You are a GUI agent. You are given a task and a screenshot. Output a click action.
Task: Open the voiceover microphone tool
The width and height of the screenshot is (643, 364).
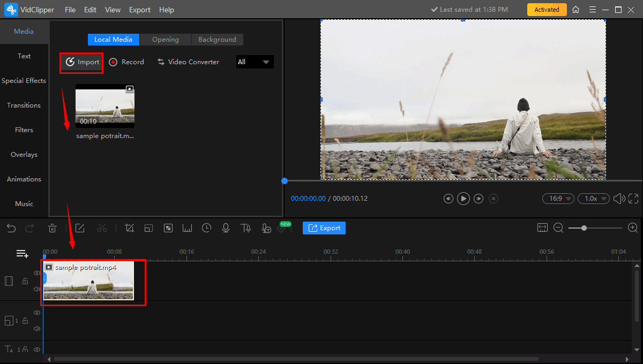[226, 228]
